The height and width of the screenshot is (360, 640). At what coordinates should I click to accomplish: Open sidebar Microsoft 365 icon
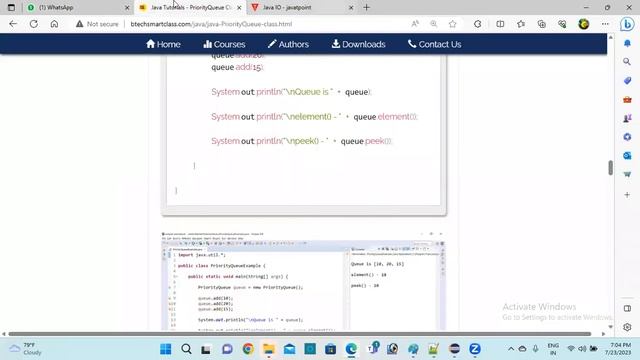[627, 137]
